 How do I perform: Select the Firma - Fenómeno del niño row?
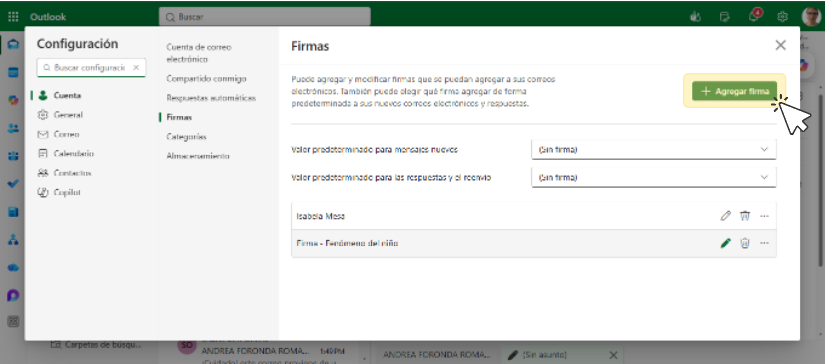(534, 243)
